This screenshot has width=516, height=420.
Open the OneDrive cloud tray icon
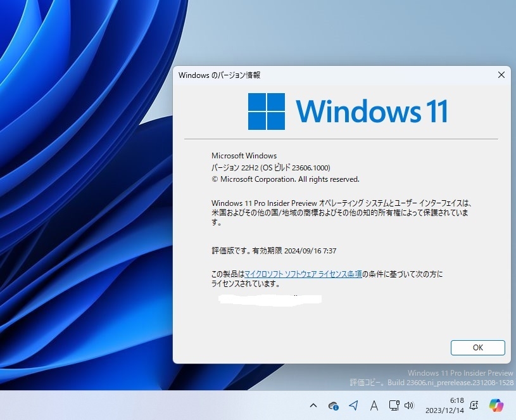333,405
